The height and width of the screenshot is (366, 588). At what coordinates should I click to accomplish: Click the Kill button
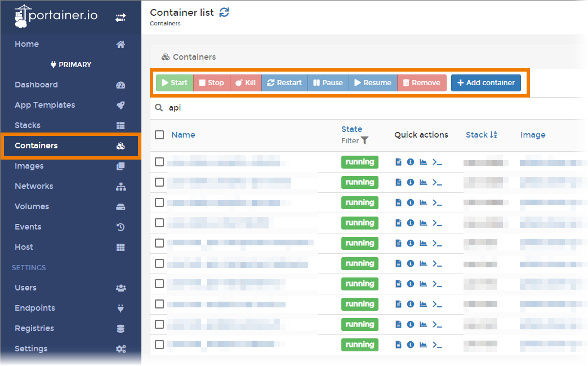pos(246,82)
